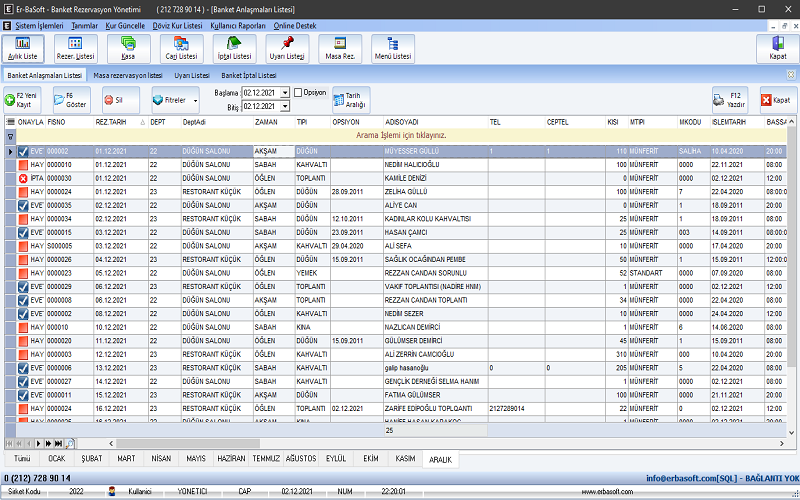The width and height of the screenshot is (800, 500).
Task: Open Cari Listesi from the toolbar
Action: click(181, 48)
